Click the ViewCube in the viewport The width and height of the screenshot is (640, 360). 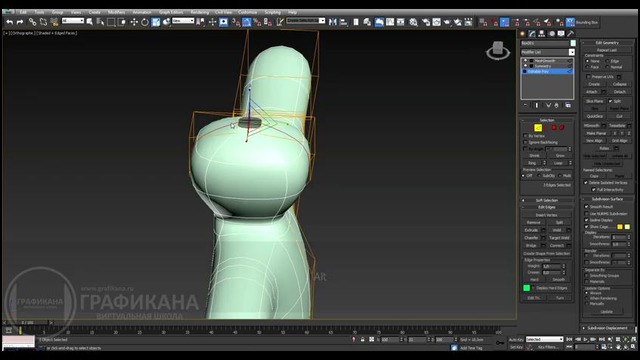click(x=498, y=51)
